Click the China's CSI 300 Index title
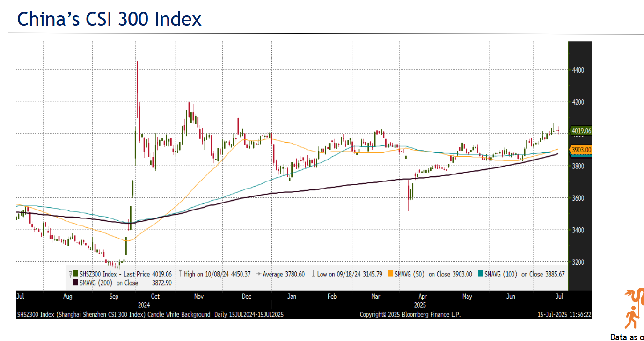Viewport: 644px width, 341px height. coord(110,19)
